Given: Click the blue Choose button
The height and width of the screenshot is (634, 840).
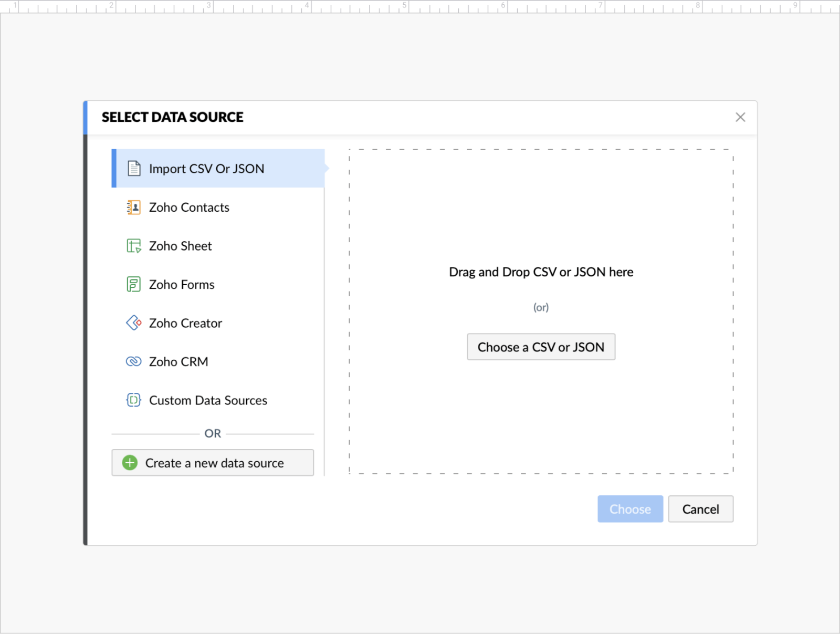Looking at the screenshot, I should point(630,509).
